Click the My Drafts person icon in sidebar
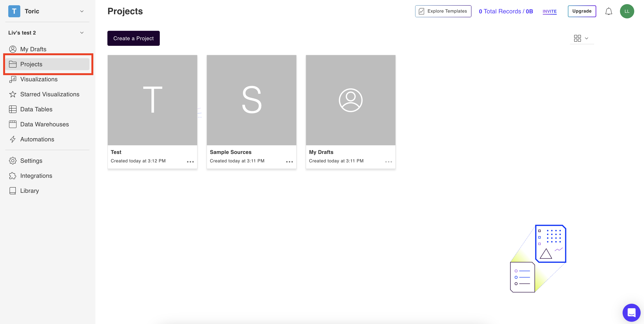The image size is (644, 324). click(13, 49)
